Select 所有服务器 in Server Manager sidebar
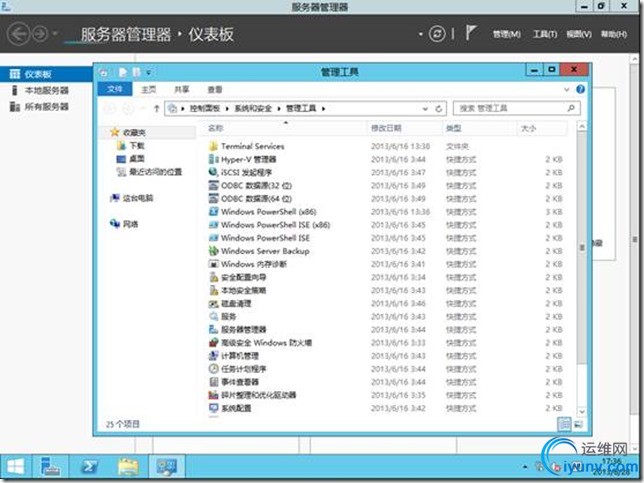 click(46, 107)
